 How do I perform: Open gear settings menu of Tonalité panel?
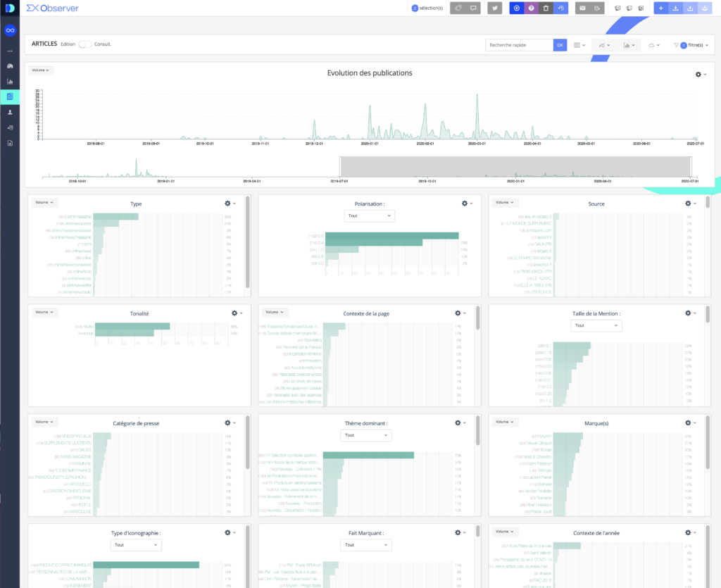click(x=237, y=313)
